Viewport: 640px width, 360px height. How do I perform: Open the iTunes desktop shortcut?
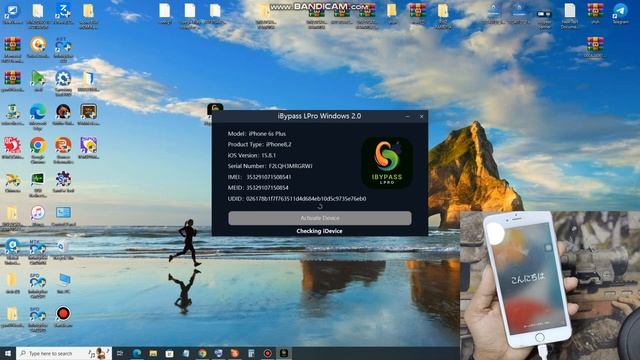[38, 216]
